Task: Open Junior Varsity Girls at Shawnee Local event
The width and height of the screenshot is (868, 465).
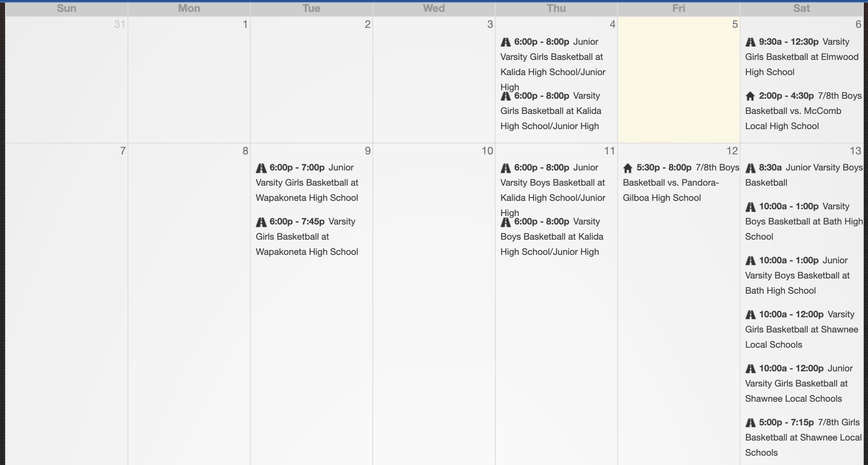Action: pyautogui.click(x=799, y=384)
